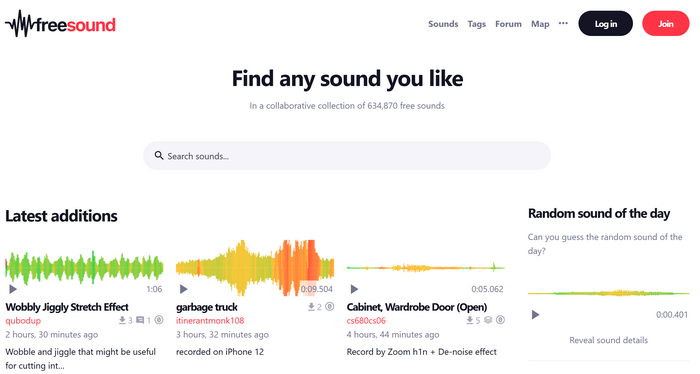
Task: Click the 1:06 duration label
Action: (154, 289)
